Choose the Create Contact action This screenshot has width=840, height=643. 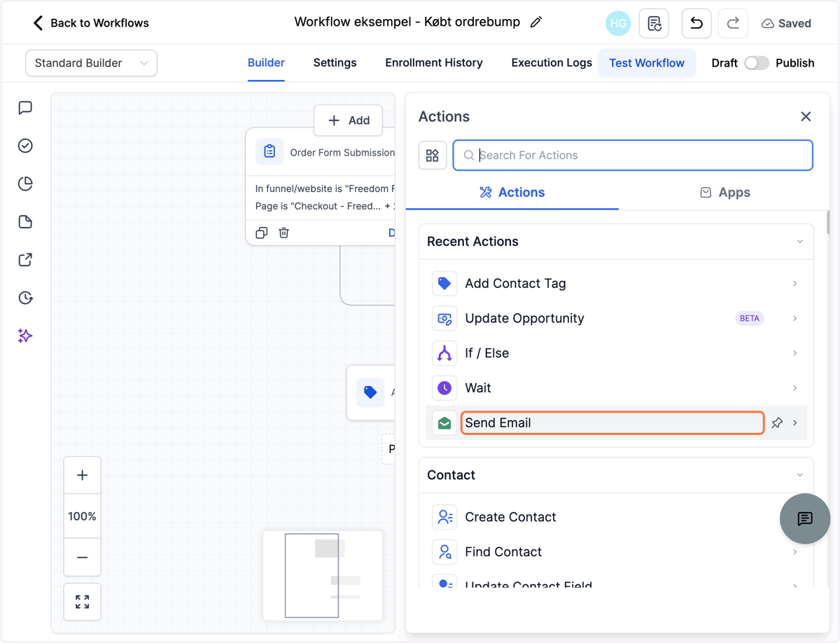[x=616, y=517]
